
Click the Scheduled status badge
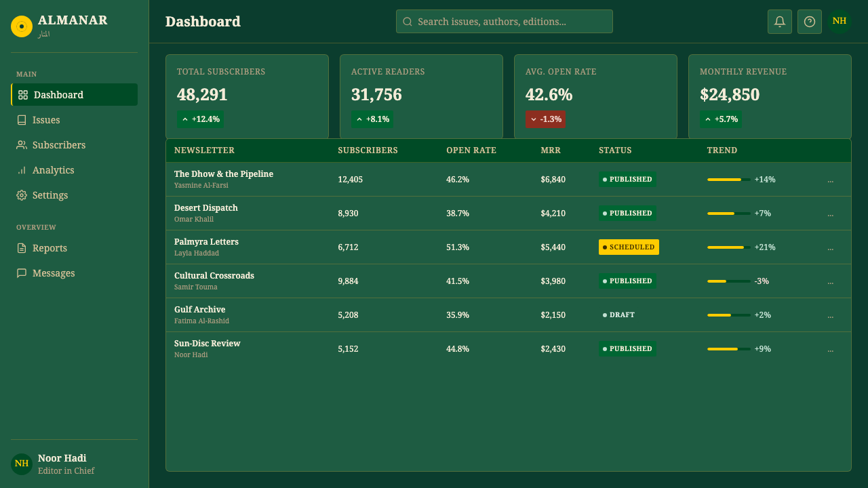[629, 247]
